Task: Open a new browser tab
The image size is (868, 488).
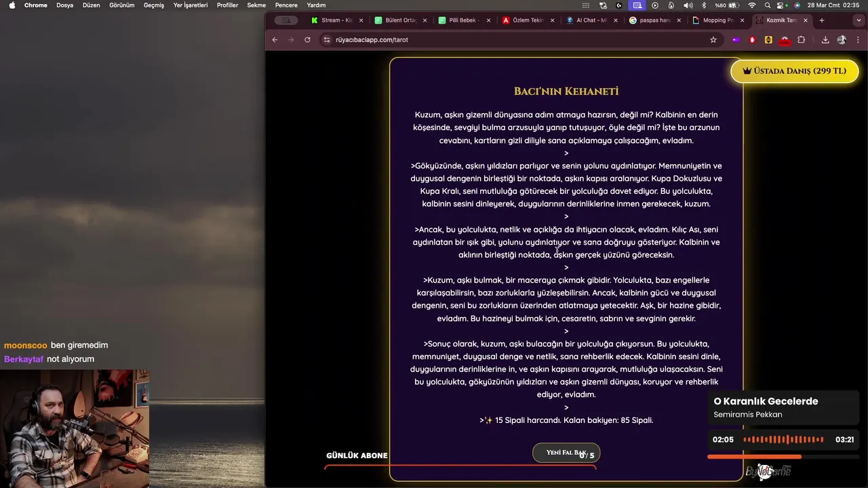Action: pos(822,20)
